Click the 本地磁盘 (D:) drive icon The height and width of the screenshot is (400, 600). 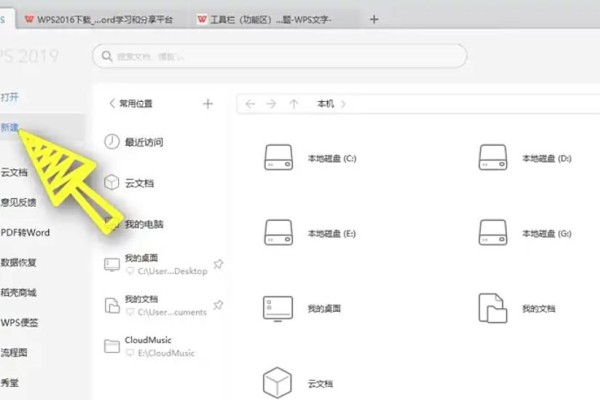click(493, 157)
